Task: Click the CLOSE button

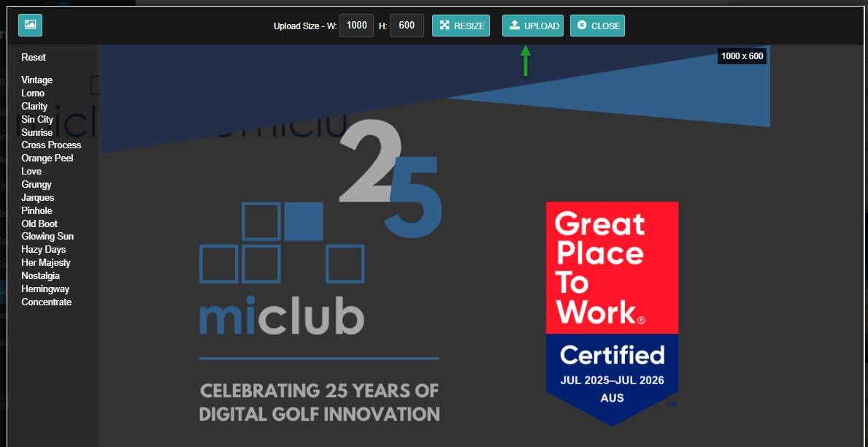Action: tap(597, 26)
